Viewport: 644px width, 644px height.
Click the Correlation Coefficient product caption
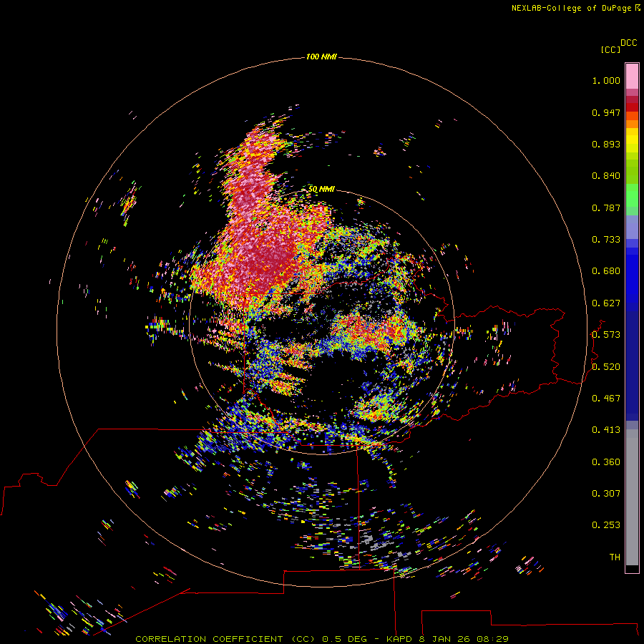321,639
